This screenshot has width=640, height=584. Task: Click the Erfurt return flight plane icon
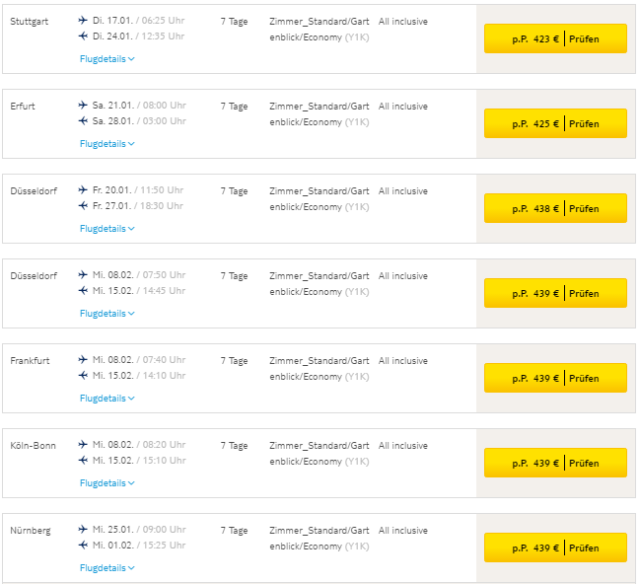[x=83, y=121]
